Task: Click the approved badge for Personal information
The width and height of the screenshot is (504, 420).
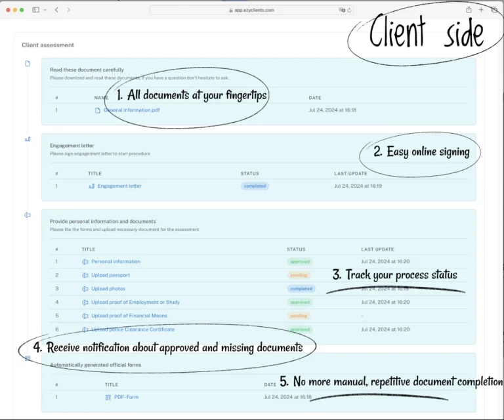Action: (x=300, y=262)
